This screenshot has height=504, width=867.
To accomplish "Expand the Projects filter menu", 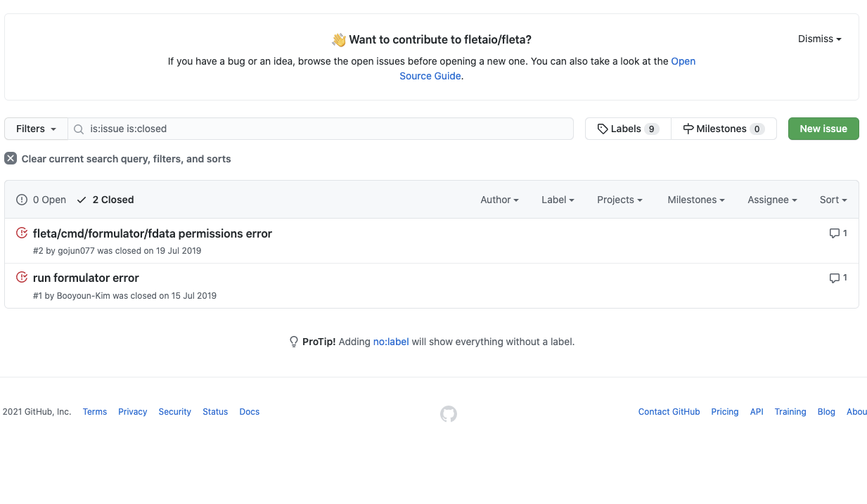I will point(619,200).
